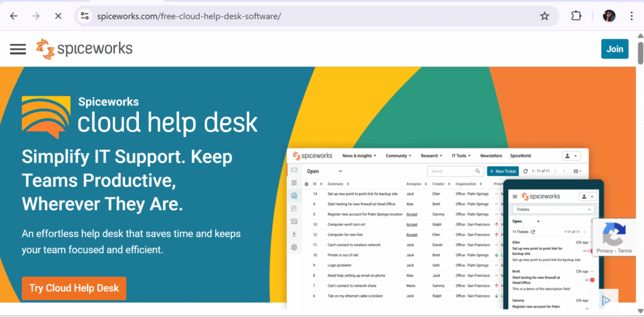This screenshot has height=317, width=644.
Task: Click the Accept link for ticket 13
Action: pos(412,225)
